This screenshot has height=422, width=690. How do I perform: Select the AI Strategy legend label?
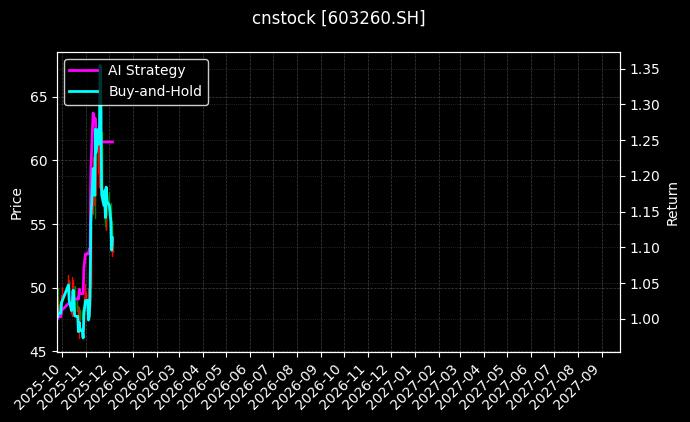pos(146,70)
